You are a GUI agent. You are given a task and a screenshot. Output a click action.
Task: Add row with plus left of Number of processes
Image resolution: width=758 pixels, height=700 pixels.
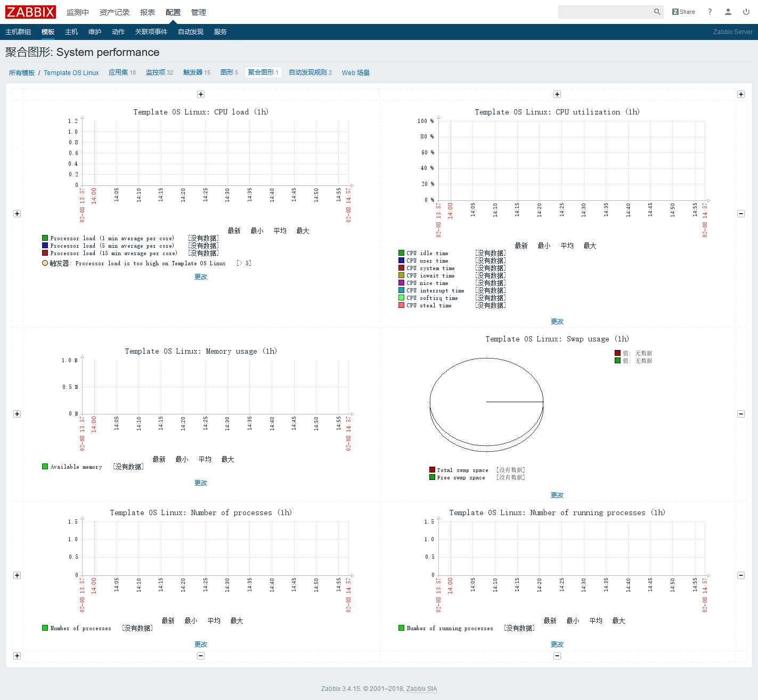click(x=17, y=575)
